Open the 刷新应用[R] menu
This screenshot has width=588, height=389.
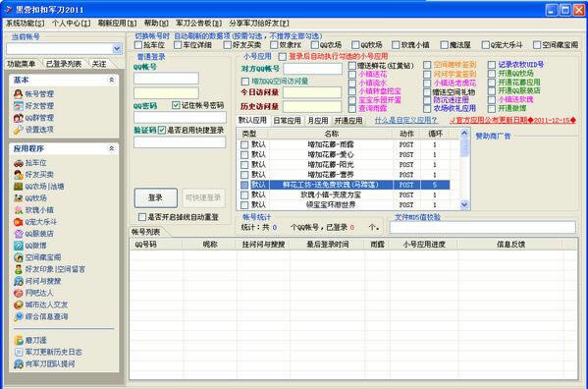118,24
